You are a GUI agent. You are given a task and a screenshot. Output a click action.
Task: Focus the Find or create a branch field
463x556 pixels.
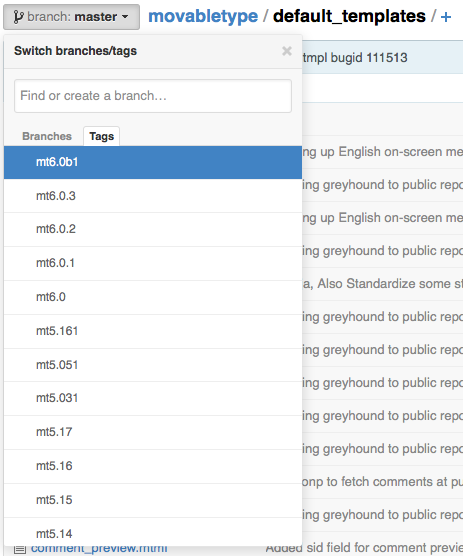click(x=153, y=96)
